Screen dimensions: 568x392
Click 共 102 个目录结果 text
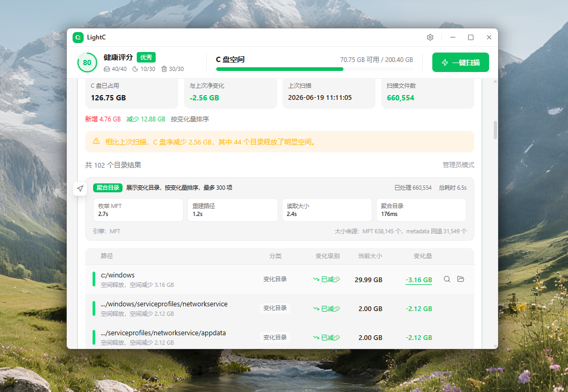113,165
